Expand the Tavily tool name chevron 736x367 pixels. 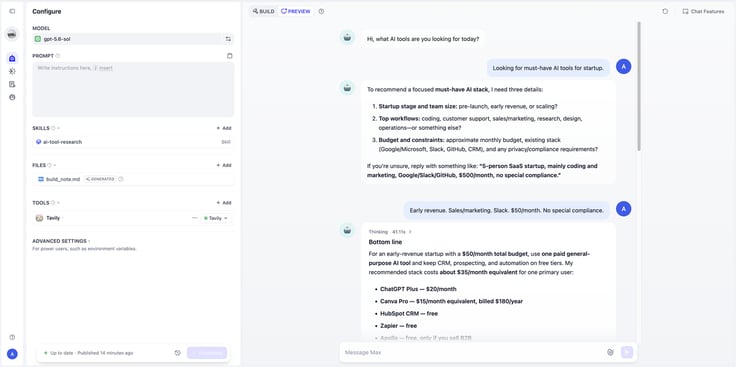pyautogui.click(x=62, y=218)
